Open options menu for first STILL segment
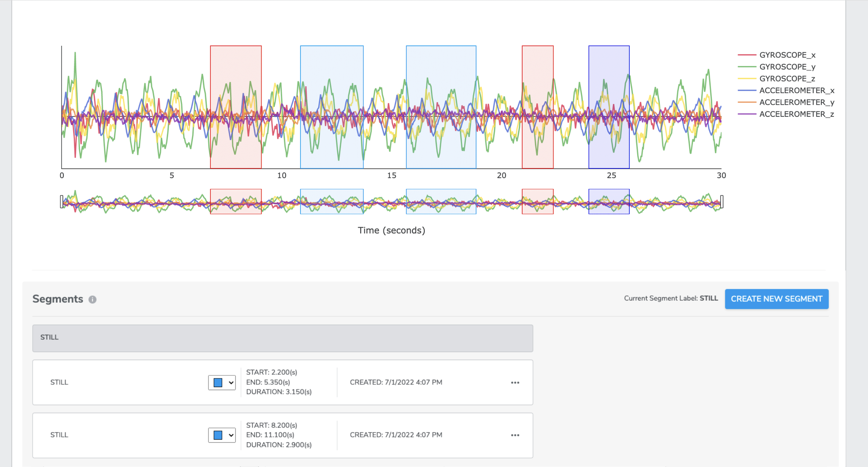 [515, 382]
